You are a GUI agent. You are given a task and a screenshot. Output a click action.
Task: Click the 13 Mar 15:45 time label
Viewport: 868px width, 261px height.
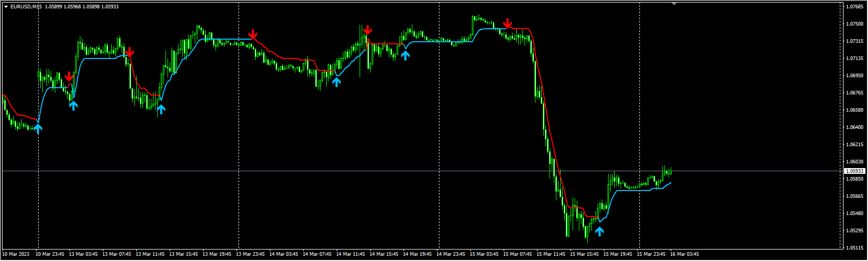point(184,254)
